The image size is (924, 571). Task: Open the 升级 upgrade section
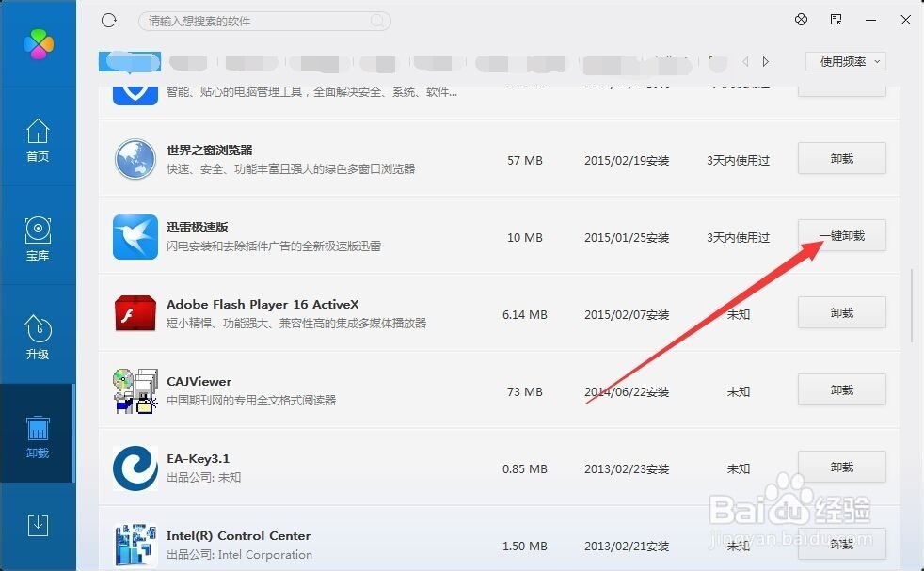pyautogui.click(x=38, y=338)
